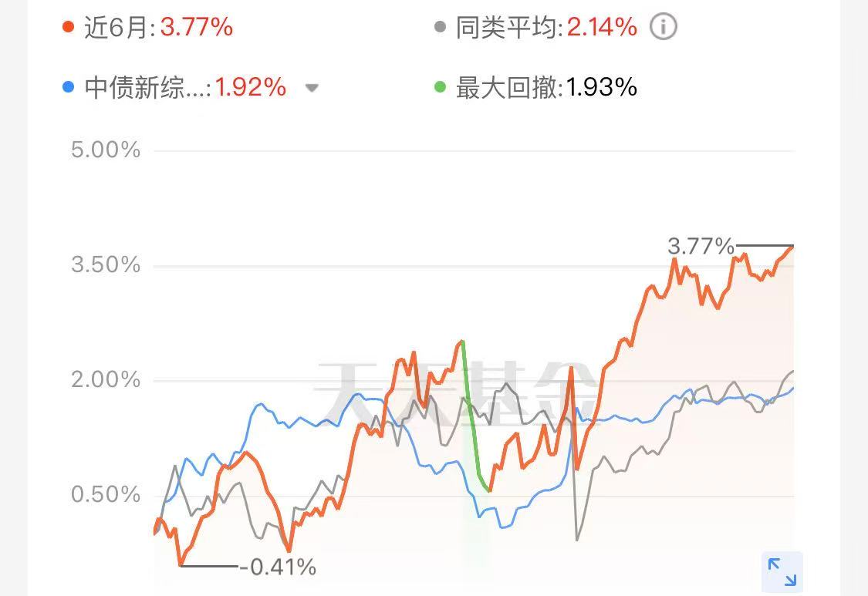Click the 3.50% y-axis label
Viewport: 868px width, 596px height.
106,264
